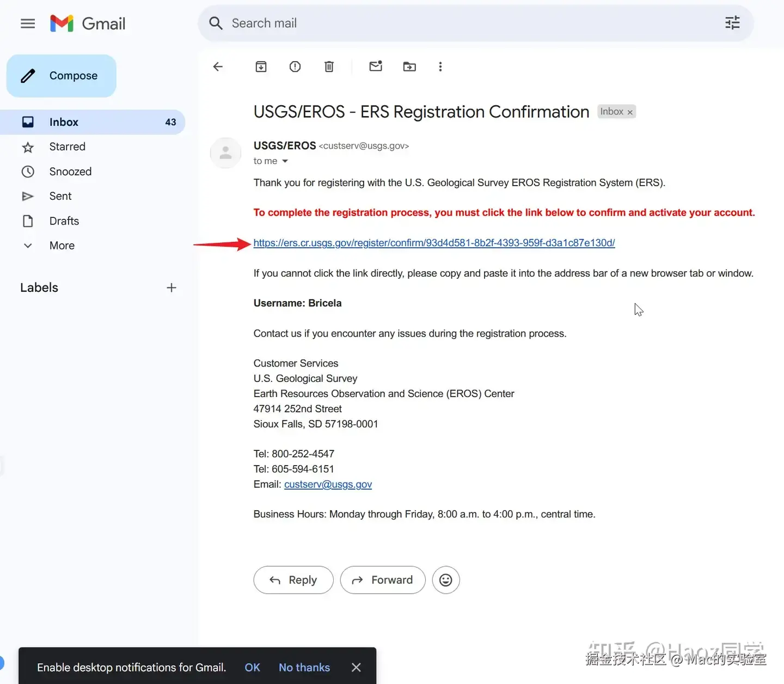
Task: Click the Username: Bricela line
Action: 298,303
